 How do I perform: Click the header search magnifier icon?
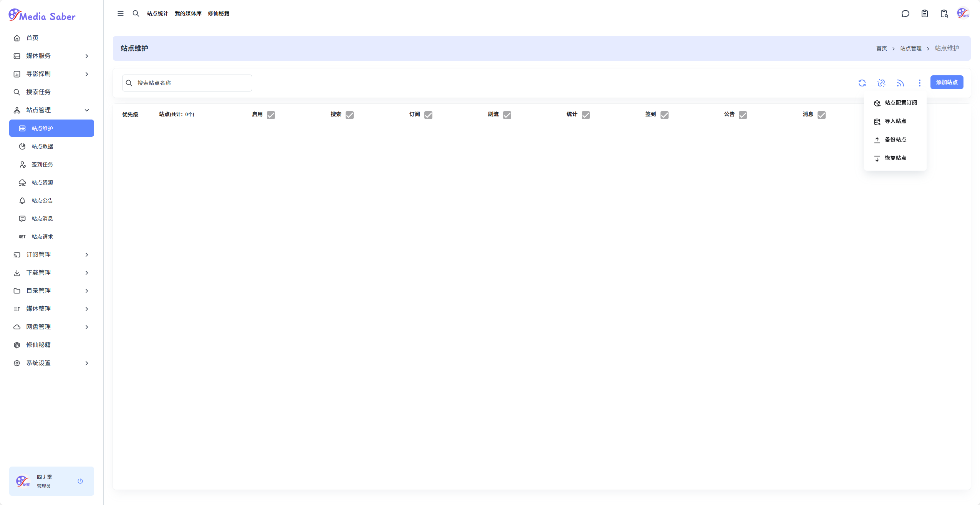pyautogui.click(x=136, y=13)
